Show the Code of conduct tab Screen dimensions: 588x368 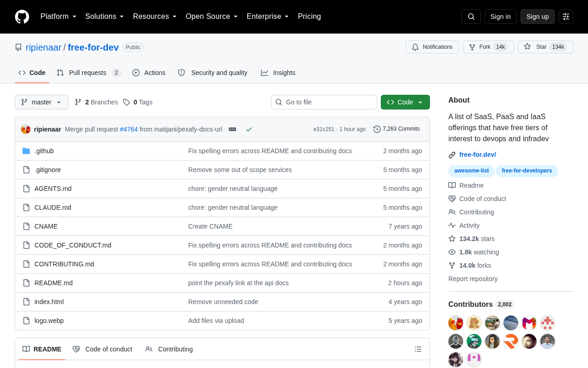point(102,349)
